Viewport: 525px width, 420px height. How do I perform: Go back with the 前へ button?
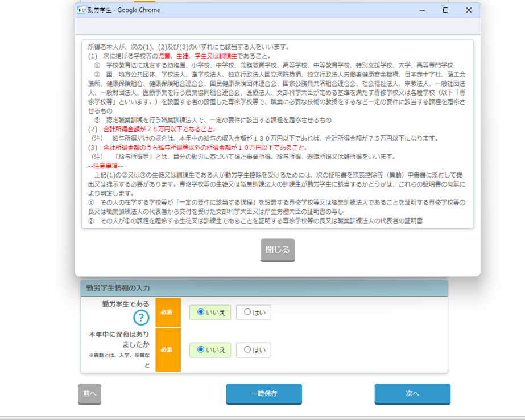pos(89,394)
